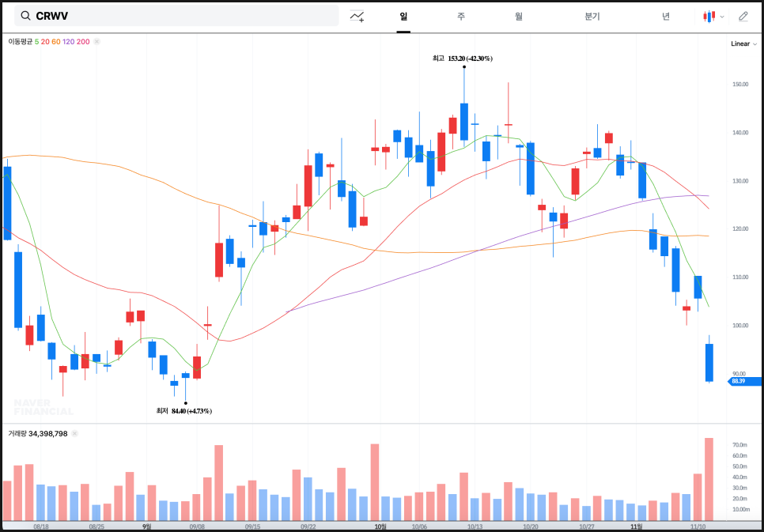This screenshot has width=764, height=532.
Task: Remove the moving average indicator (x)
Action: pos(96,41)
